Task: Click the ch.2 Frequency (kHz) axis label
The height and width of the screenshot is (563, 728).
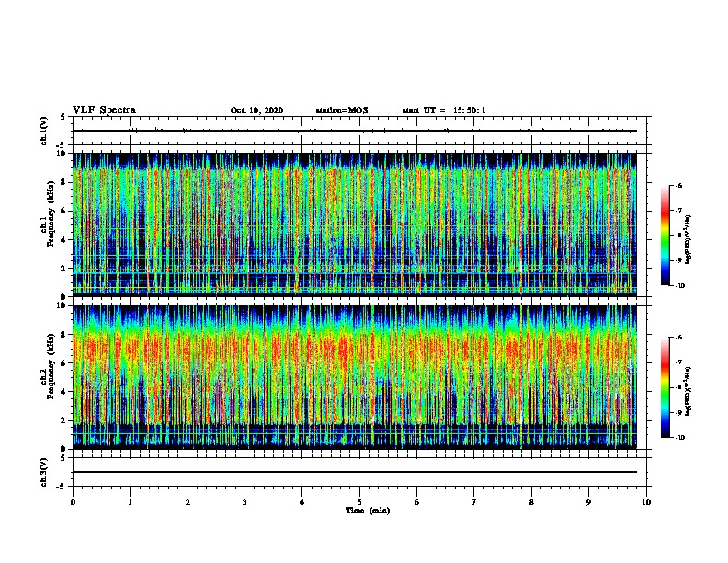Action: [50, 366]
